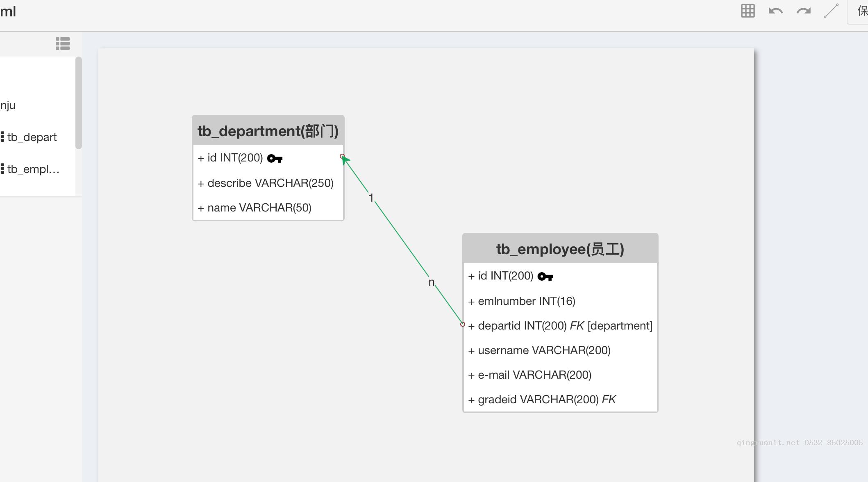The image size is (868, 482).
Task: Select tb_department table header
Action: click(268, 131)
